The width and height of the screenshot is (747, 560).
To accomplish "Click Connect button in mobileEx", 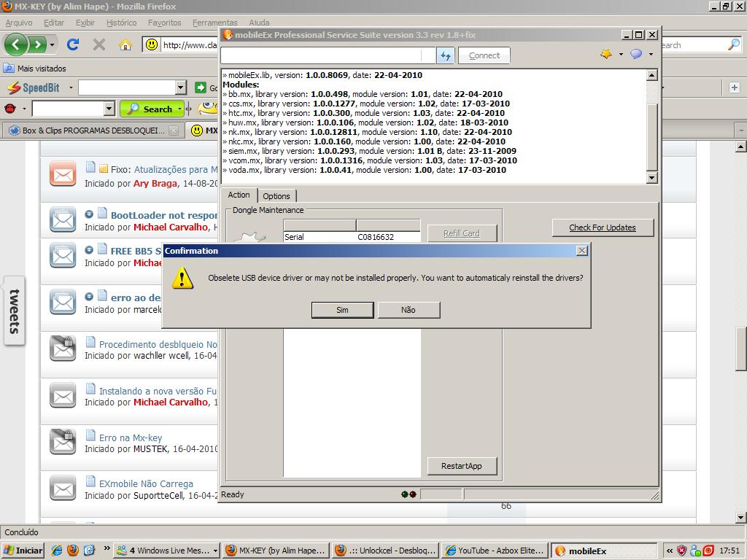I will click(x=484, y=55).
